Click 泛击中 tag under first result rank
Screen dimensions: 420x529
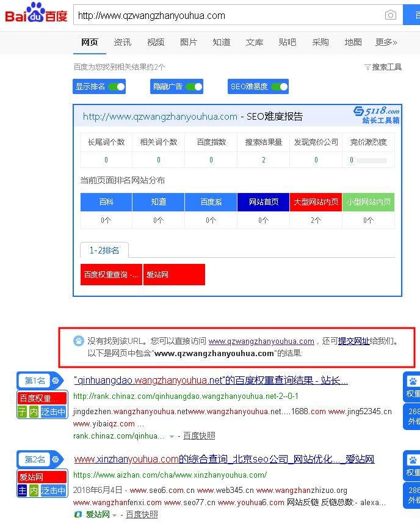(53, 412)
